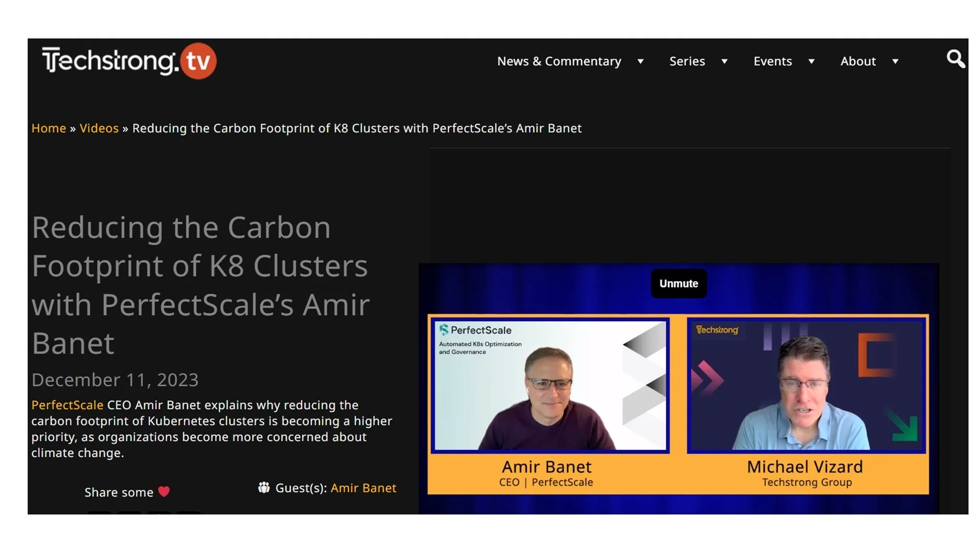Click 'Guest(s):' label text
This screenshot has height=551, width=980.
pyautogui.click(x=301, y=488)
